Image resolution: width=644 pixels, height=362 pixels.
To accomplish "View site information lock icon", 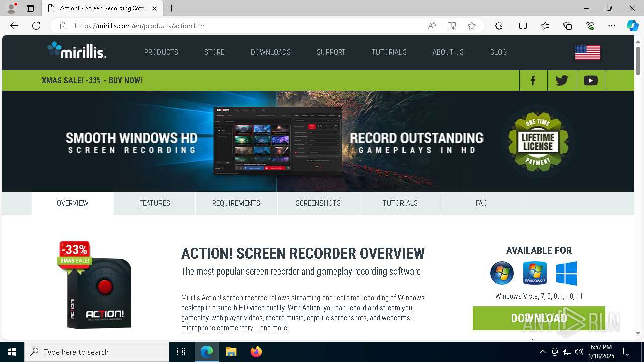I will coord(63,26).
